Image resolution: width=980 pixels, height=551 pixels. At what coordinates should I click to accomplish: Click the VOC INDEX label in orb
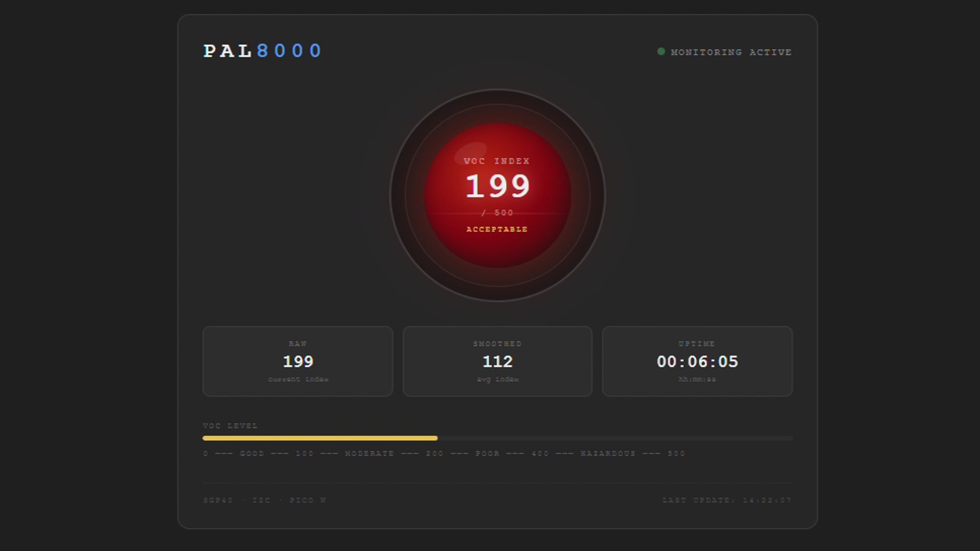(x=497, y=161)
